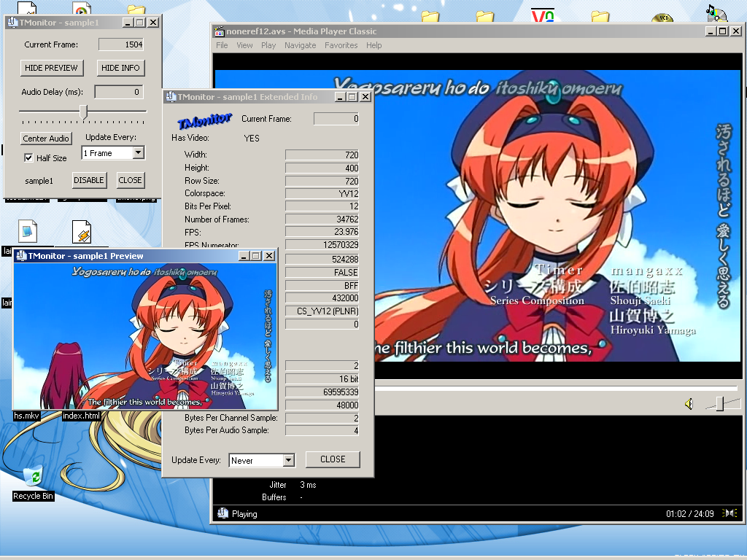Close the sample1 Preview window
Image resolution: width=747 pixels, height=560 pixels.
click(269, 256)
